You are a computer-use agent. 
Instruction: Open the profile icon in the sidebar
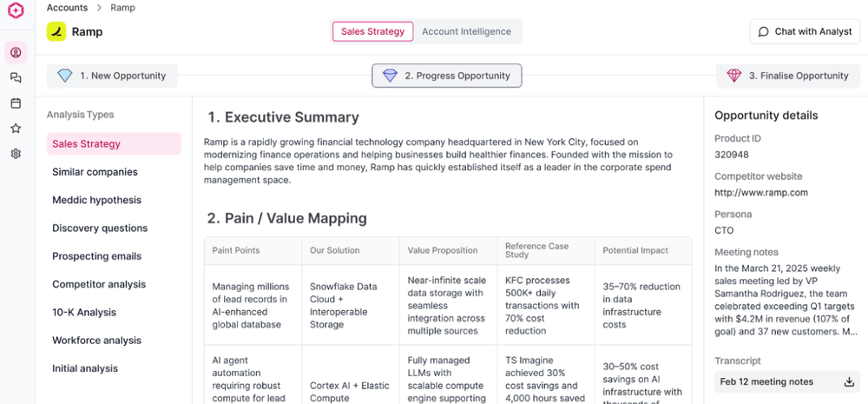(16, 53)
